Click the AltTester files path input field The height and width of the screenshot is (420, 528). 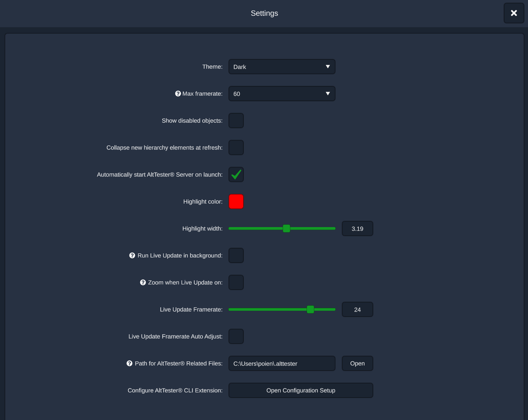coord(282,364)
